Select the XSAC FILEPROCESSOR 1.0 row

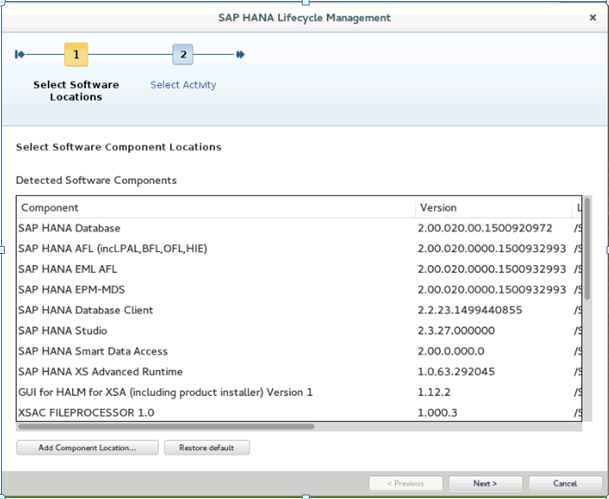point(215,412)
